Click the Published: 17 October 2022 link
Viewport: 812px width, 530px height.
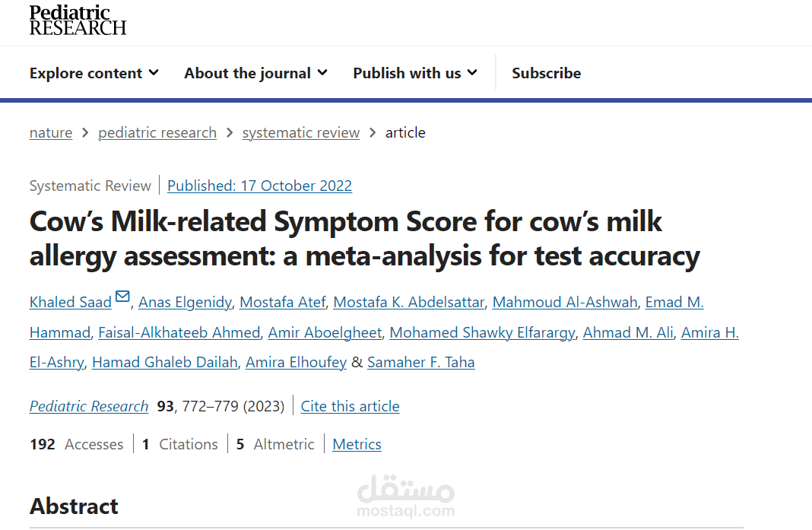tap(259, 186)
